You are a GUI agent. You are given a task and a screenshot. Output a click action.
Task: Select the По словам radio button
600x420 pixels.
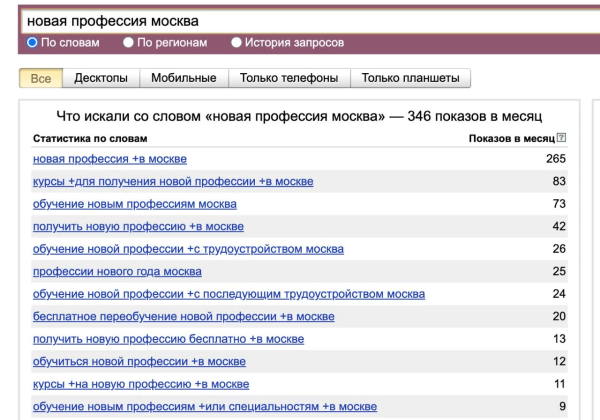click(x=32, y=42)
